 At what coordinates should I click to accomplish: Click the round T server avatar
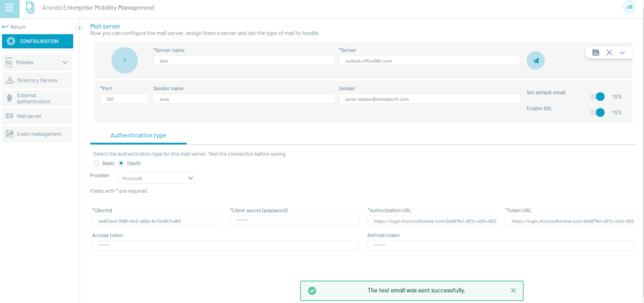(x=125, y=61)
